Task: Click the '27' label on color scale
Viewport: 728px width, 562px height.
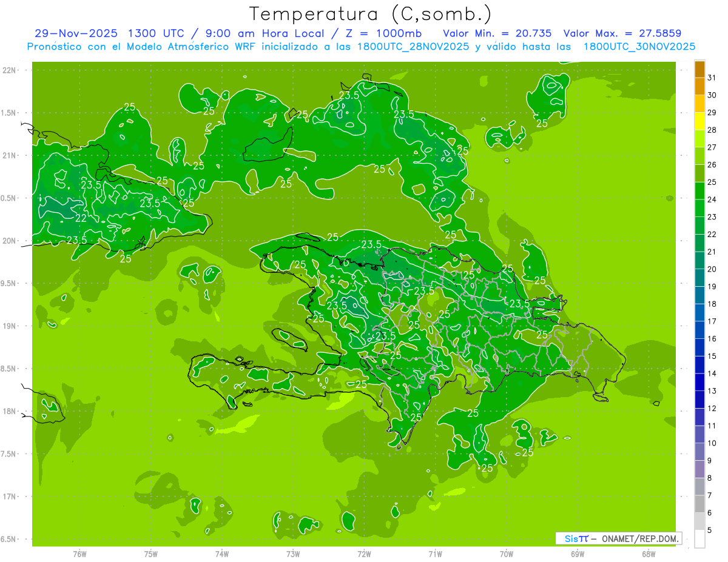Action: click(712, 147)
